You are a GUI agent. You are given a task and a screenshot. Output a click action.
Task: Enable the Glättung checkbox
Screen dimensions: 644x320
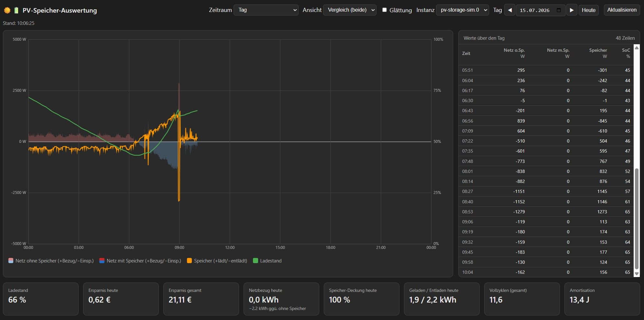click(384, 10)
